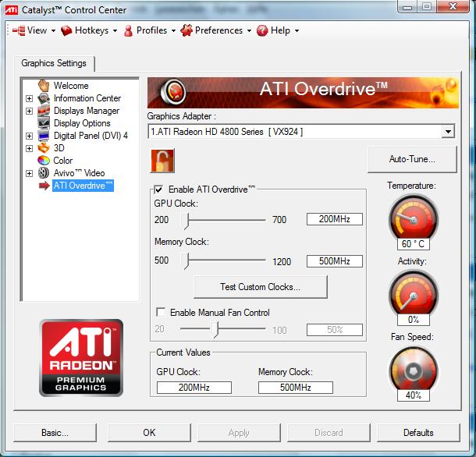The image size is (476, 457).
Task: Open the View menu dropdown arrow
Action: pos(53,30)
